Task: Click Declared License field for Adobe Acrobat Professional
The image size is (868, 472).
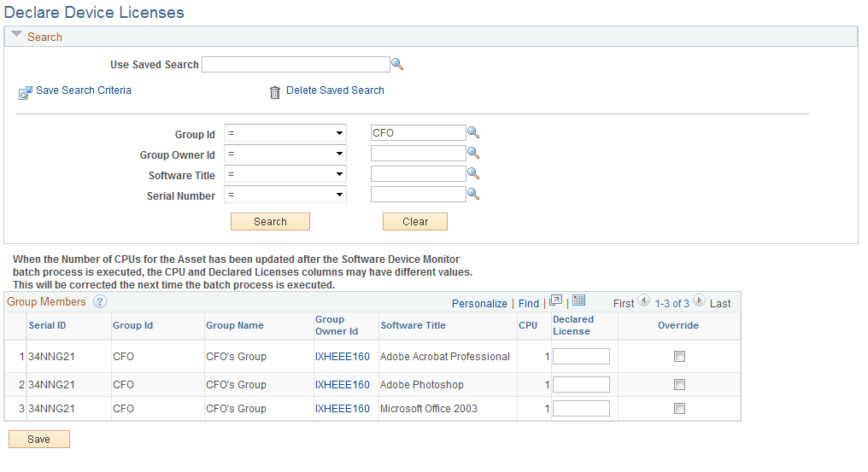Action: tap(581, 357)
